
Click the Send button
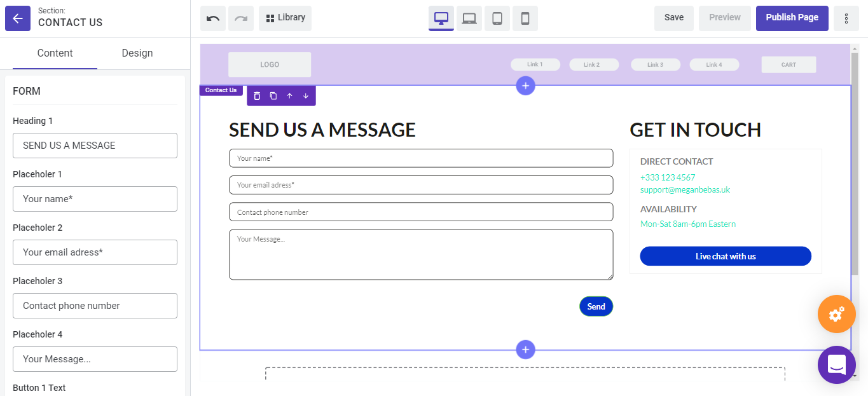coord(596,306)
